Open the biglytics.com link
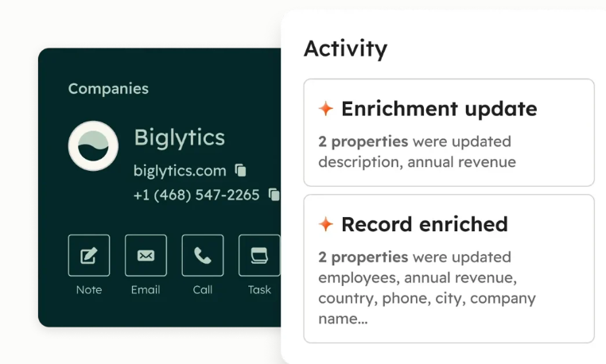The image size is (606, 364). coord(180,170)
